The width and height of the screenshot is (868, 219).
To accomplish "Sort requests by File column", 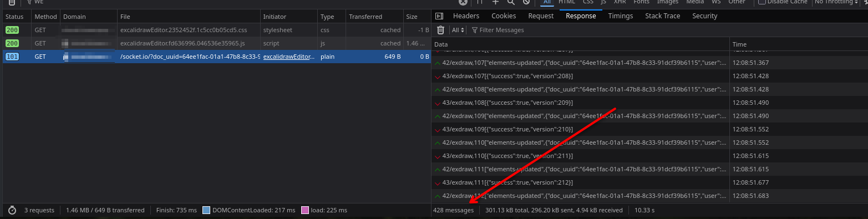I will tap(189, 17).
